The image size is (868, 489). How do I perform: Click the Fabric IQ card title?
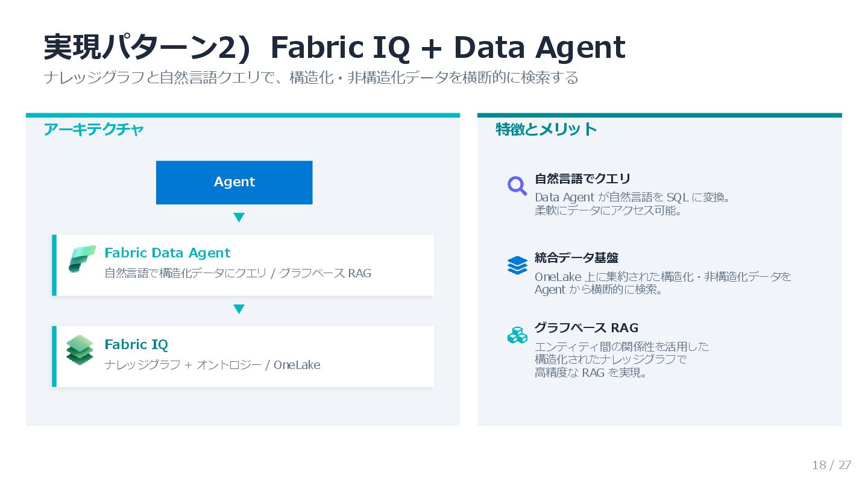point(136,345)
